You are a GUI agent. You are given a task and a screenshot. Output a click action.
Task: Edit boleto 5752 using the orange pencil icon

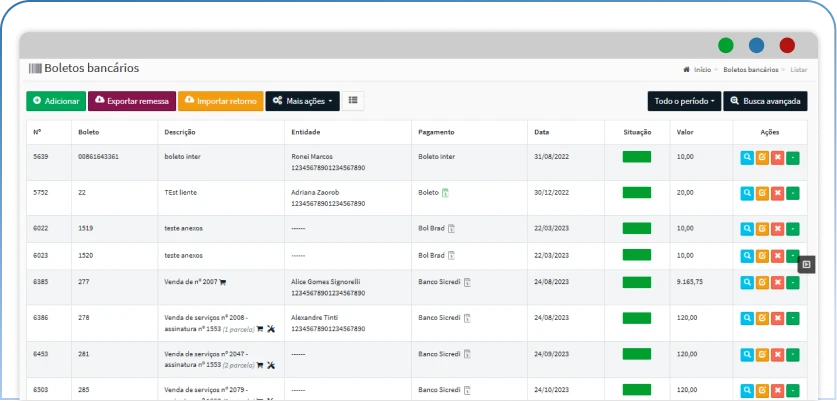(x=762, y=193)
